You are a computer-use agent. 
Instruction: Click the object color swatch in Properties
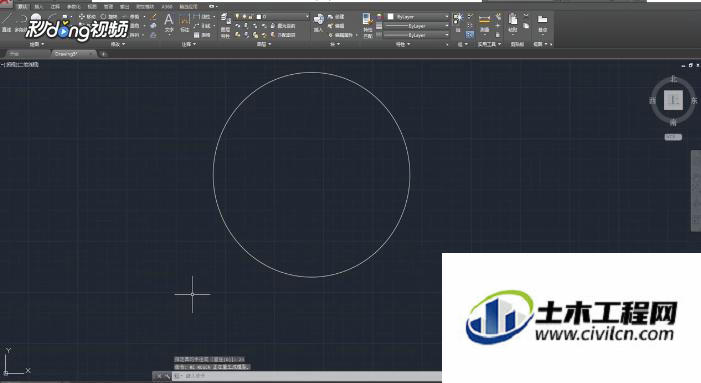click(390, 17)
